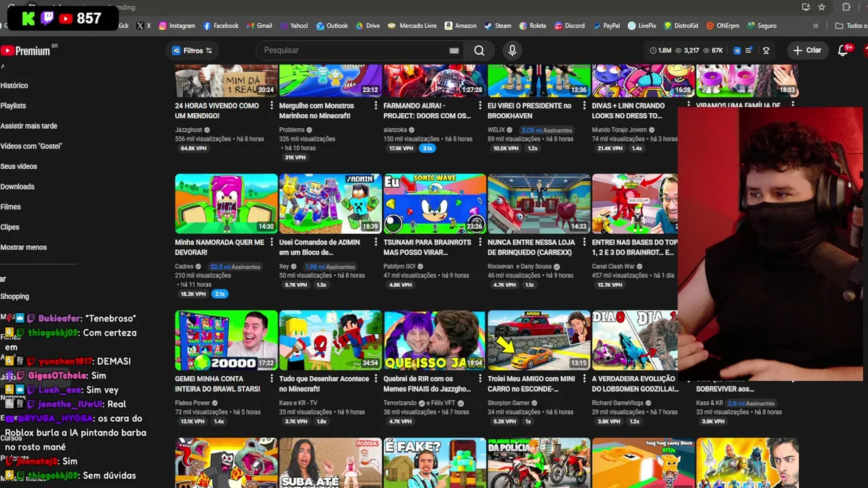Image resolution: width=868 pixels, height=488 pixels.
Task: Open the YouTube Premium home logo
Action: [26, 51]
